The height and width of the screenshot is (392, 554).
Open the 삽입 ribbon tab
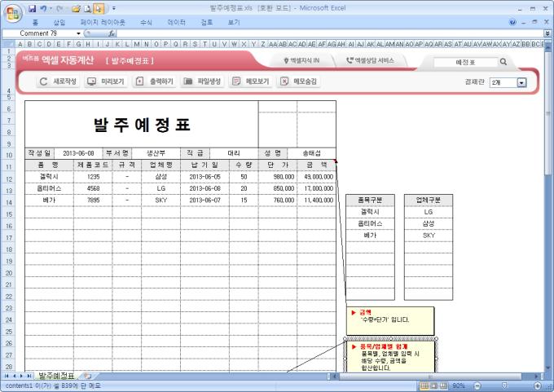click(x=59, y=23)
